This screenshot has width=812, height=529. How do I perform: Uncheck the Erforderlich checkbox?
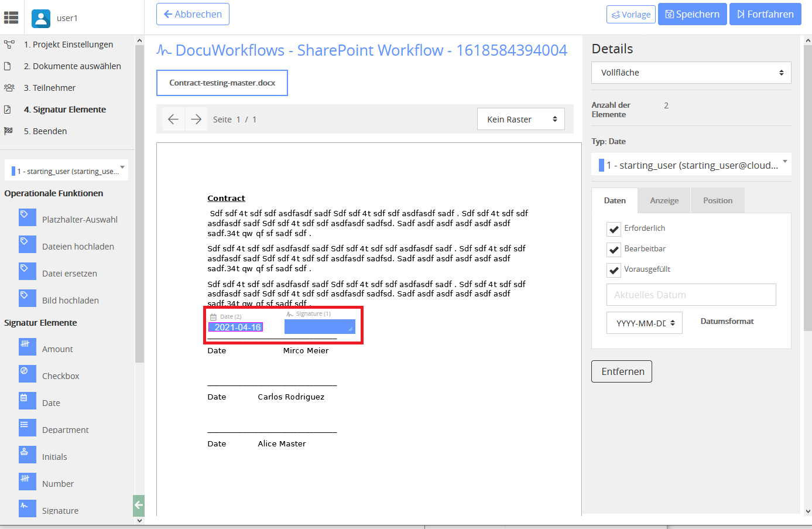(614, 228)
